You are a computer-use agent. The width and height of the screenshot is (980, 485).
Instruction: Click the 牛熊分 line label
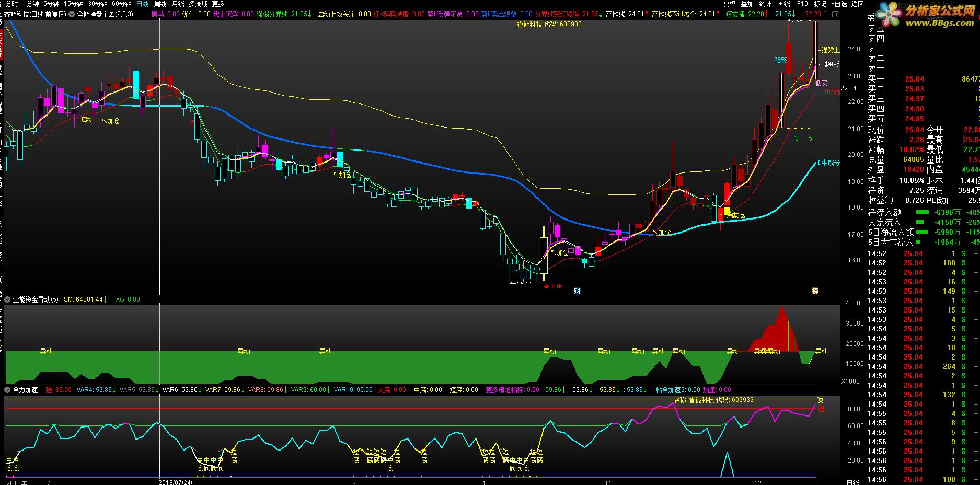tap(829, 163)
